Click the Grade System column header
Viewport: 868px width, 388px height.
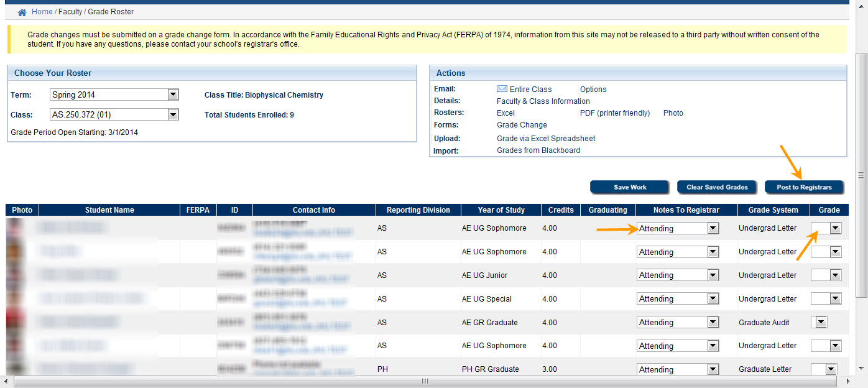click(x=773, y=210)
